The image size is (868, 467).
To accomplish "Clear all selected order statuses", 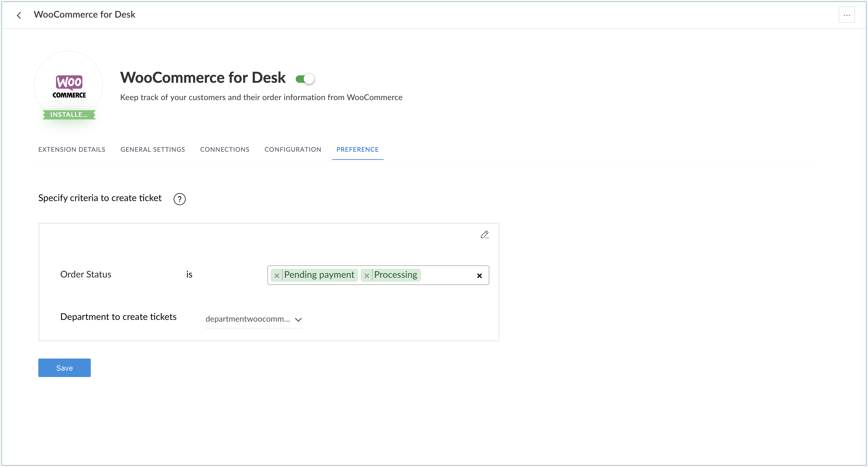I will click(x=479, y=275).
